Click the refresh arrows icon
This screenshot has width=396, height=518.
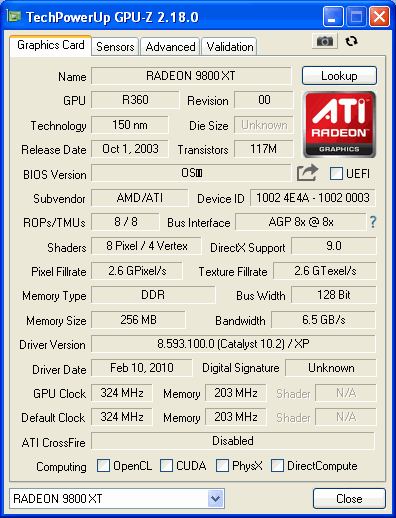click(x=351, y=41)
